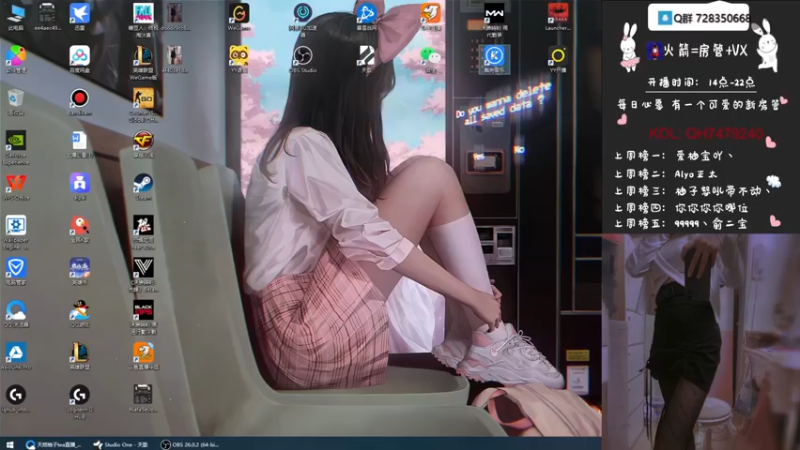Click the Q群 728350668 badge
800x450 pixels.
point(698,18)
